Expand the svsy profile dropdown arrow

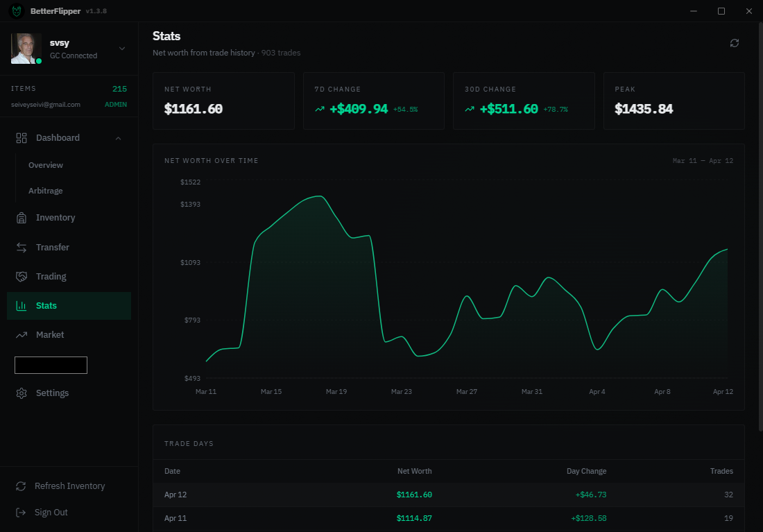(x=123, y=48)
